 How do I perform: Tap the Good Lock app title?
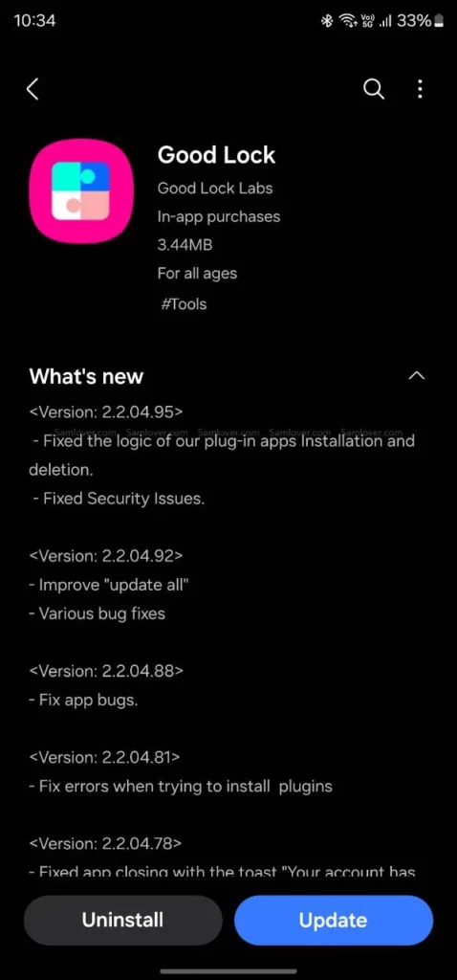(x=216, y=155)
